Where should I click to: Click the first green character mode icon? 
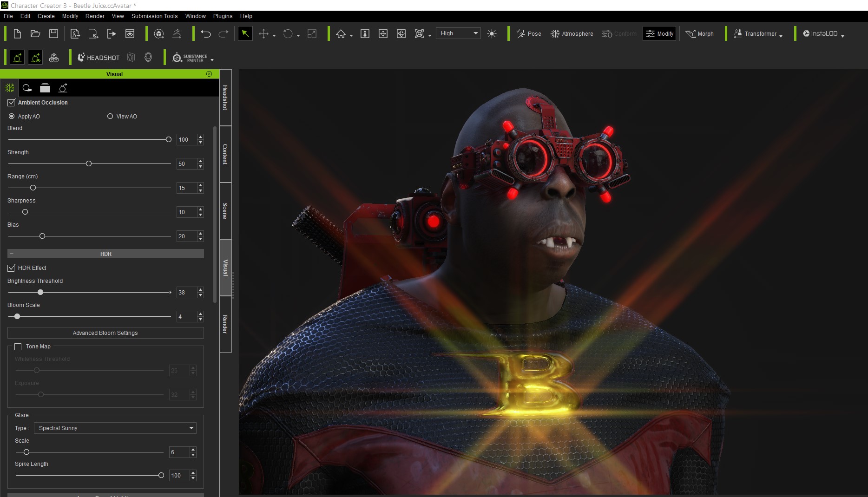[17, 57]
